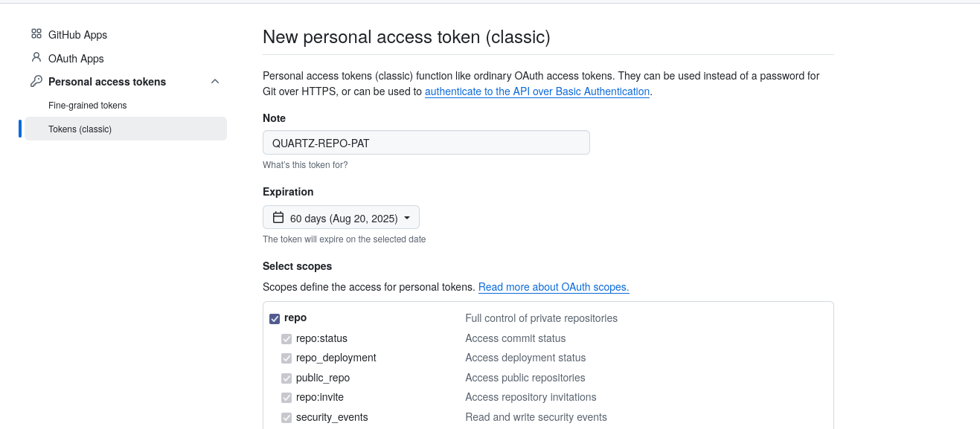The height and width of the screenshot is (429, 980).
Task: Click the OAuth Apps person icon
Action: [36, 57]
